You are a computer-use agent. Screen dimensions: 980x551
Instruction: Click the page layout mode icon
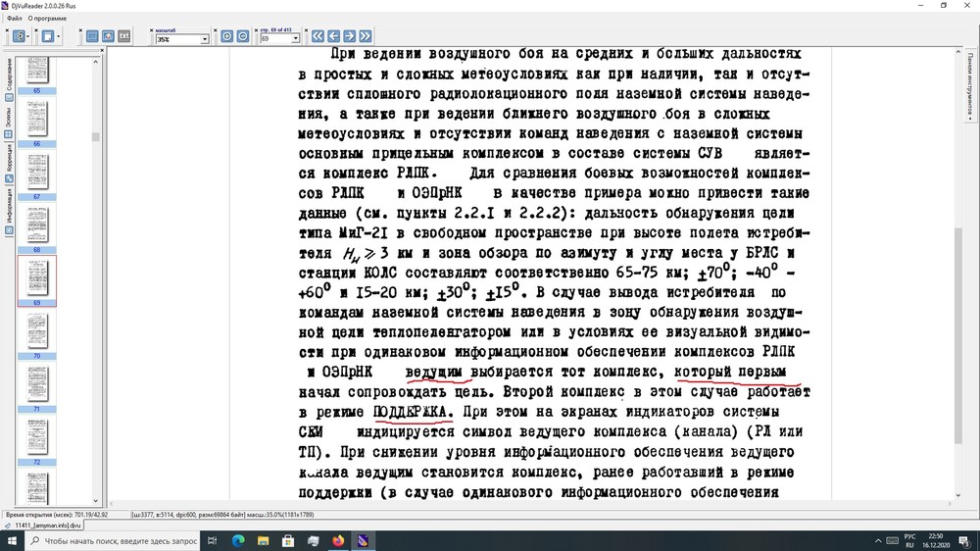tap(19, 36)
